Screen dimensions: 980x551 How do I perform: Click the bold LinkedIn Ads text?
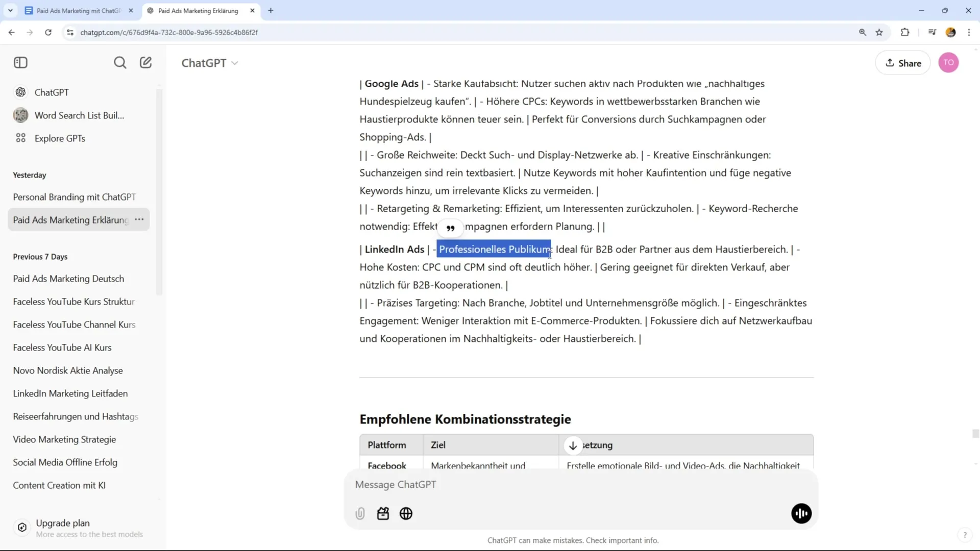(x=394, y=249)
